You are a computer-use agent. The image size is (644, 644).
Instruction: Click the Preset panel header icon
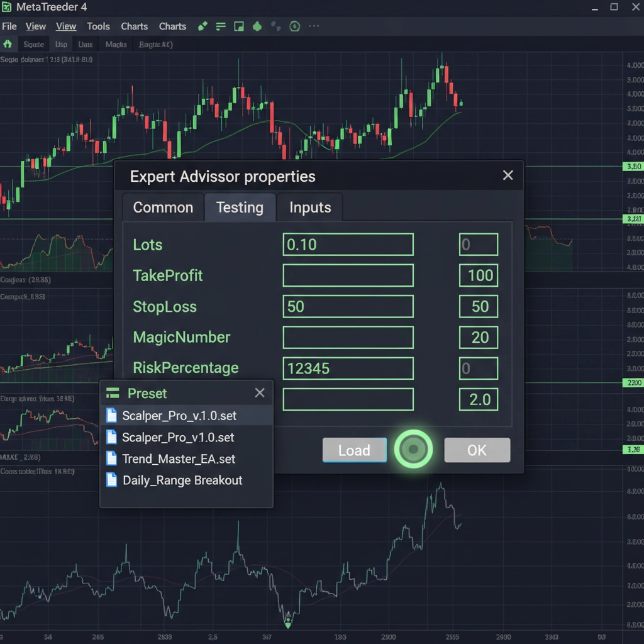[x=113, y=394]
